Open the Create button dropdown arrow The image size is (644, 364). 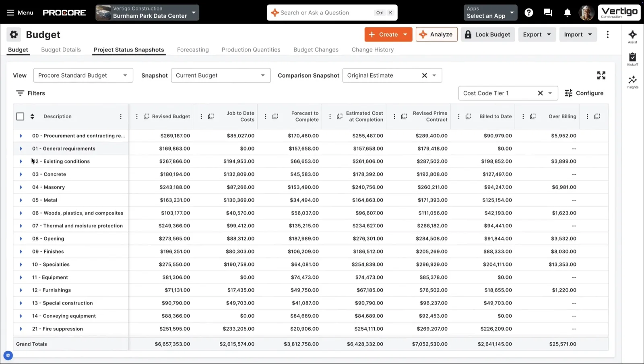pyautogui.click(x=405, y=35)
